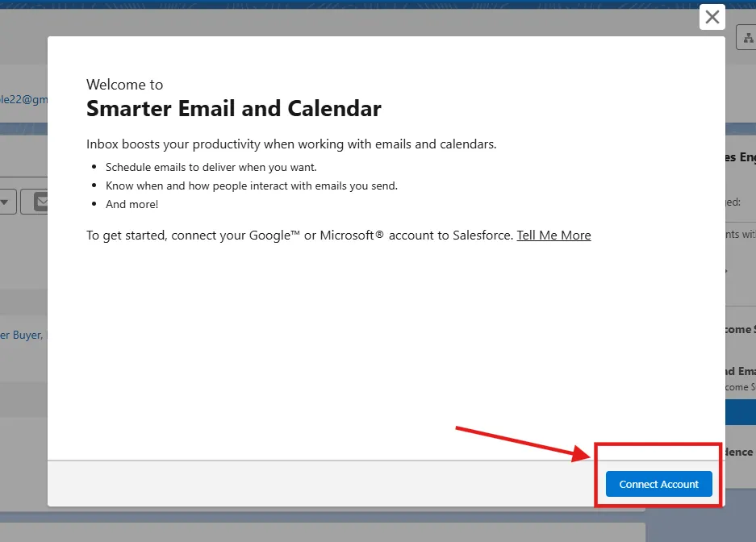Click the "Welcome to" text
The image size is (756, 542).
click(x=124, y=85)
